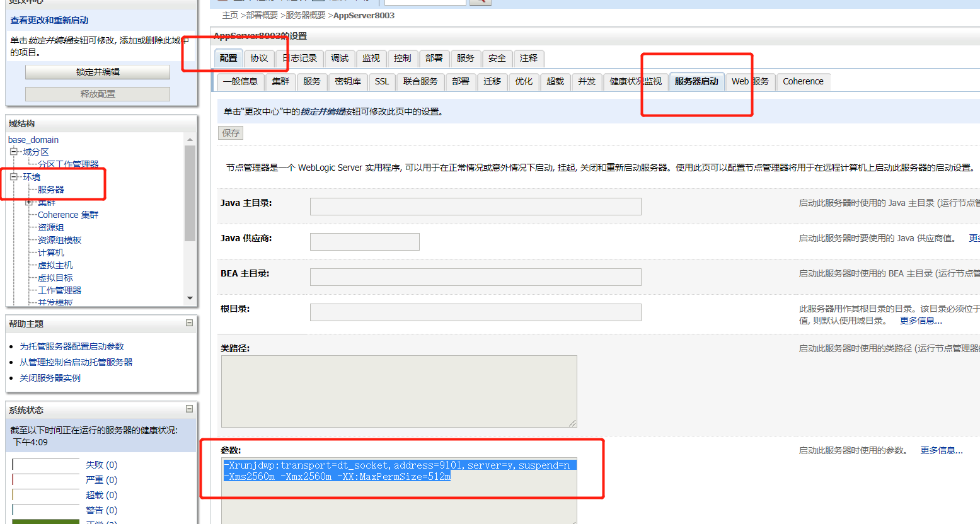Open 更多信息 link beside 根目录 description
Image resolution: width=980 pixels, height=524 pixels.
pyautogui.click(x=921, y=321)
